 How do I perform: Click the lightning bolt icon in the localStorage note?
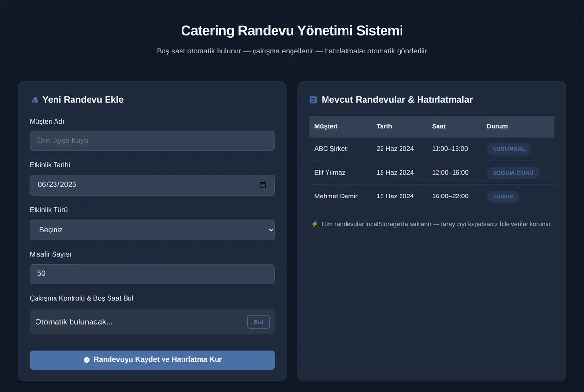click(x=314, y=224)
